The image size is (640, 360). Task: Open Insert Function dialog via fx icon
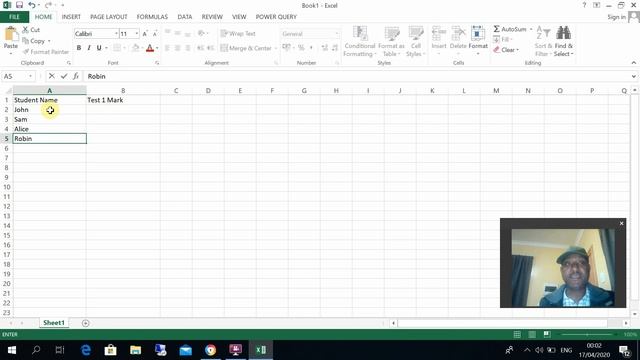click(x=76, y=76)
